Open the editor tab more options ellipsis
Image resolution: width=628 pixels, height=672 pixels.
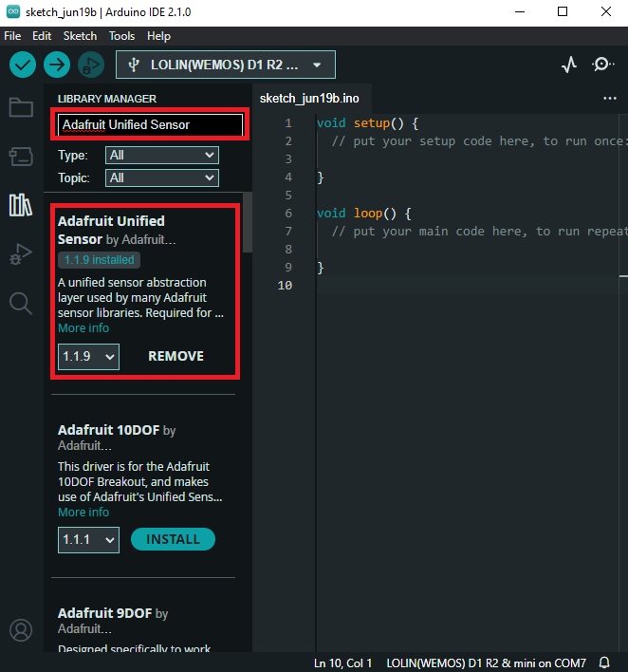pos(610,98)
